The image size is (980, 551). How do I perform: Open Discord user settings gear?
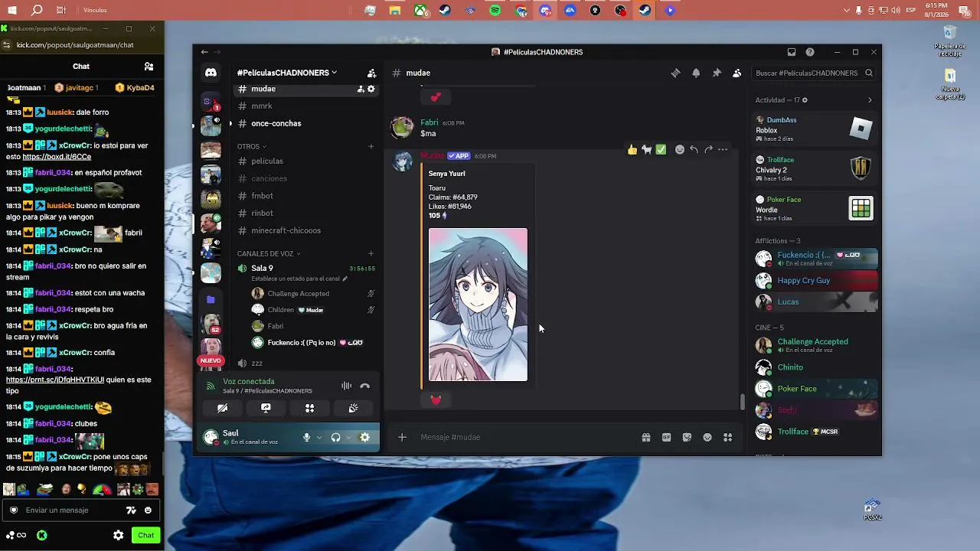point(364,438)
